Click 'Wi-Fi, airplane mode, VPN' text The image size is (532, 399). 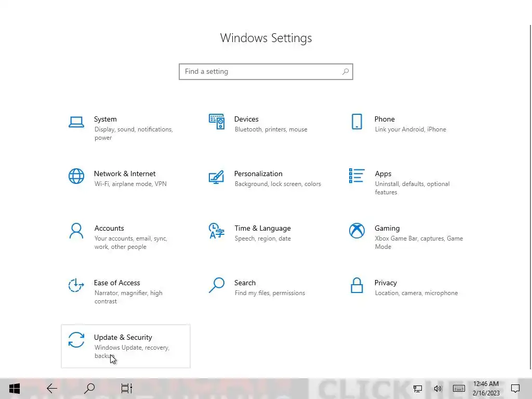point(130,184)
